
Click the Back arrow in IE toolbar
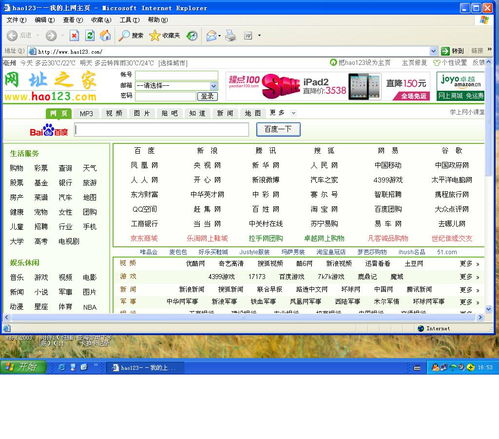pyautogui.click(x=12, y=35)
